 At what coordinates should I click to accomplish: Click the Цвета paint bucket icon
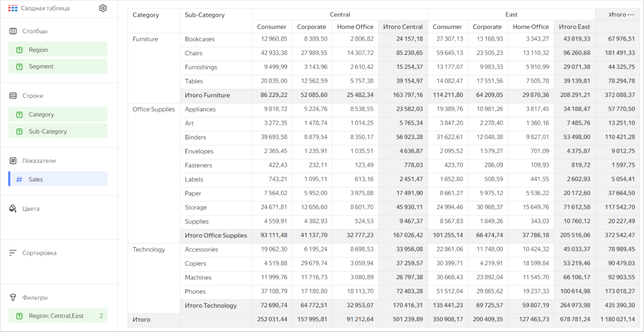(12, 208)
